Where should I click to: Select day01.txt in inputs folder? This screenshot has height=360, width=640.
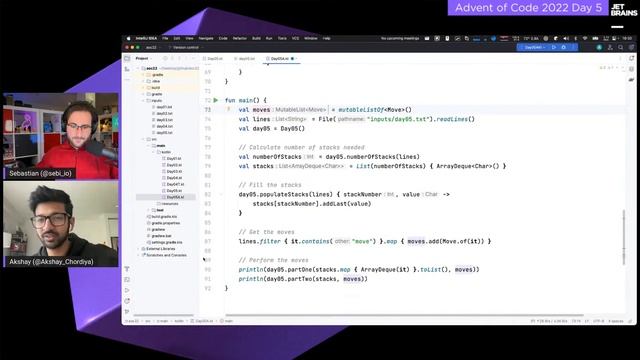coord(162,107)
